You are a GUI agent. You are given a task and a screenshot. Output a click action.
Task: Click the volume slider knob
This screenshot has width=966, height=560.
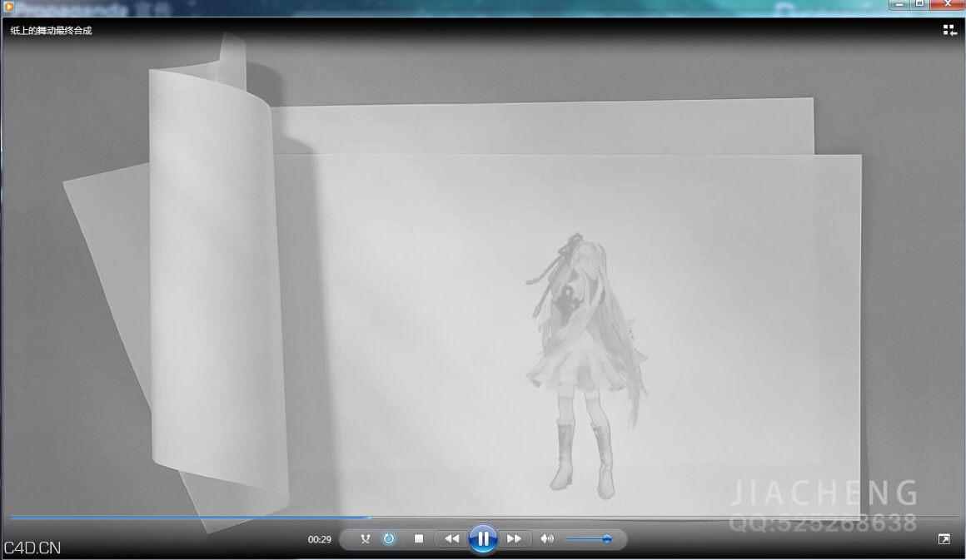coord(607,539)
